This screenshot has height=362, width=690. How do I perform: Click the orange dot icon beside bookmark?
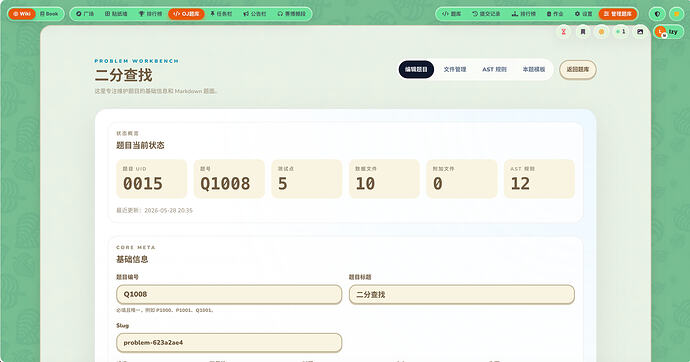[602, 32]
